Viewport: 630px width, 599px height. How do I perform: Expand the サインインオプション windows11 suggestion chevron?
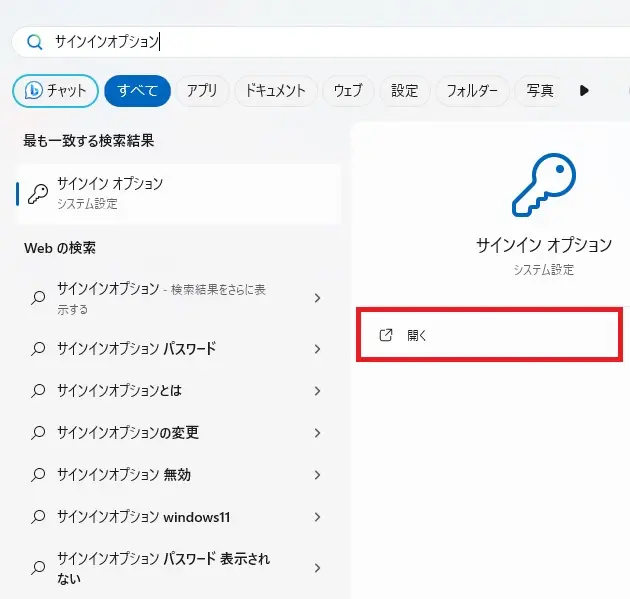[317, 517]
